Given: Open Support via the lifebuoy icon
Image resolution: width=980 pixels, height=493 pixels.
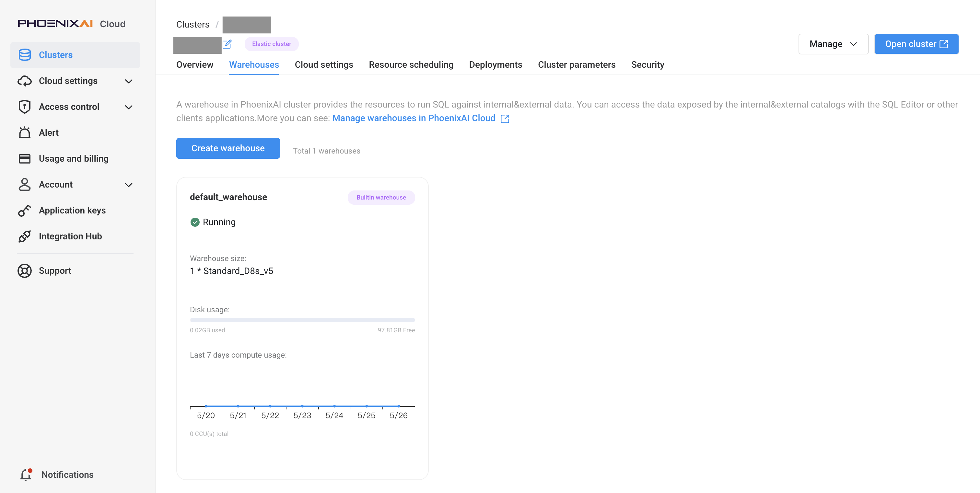Looking at the screenshot, I should (x=25, y=271).
